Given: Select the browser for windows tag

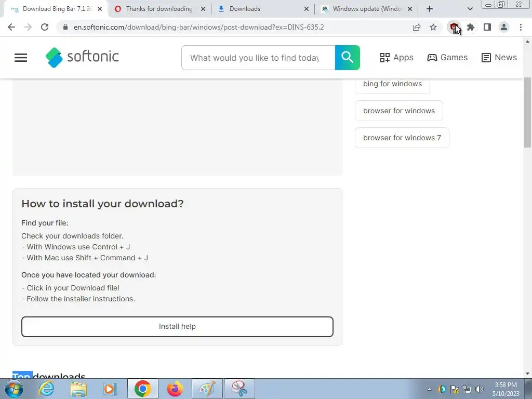Looking at the screenshot, I should point(399,111).
